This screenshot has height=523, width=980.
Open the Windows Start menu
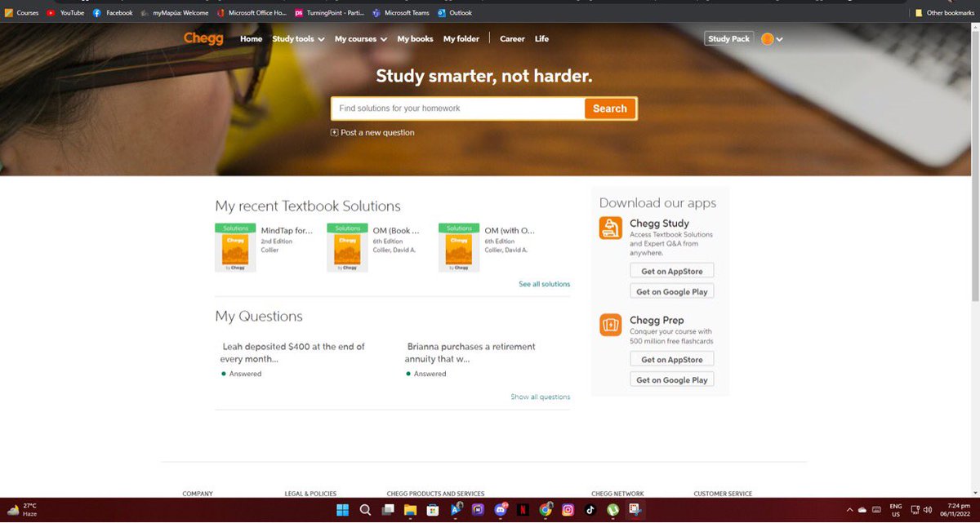click(342, 510)
